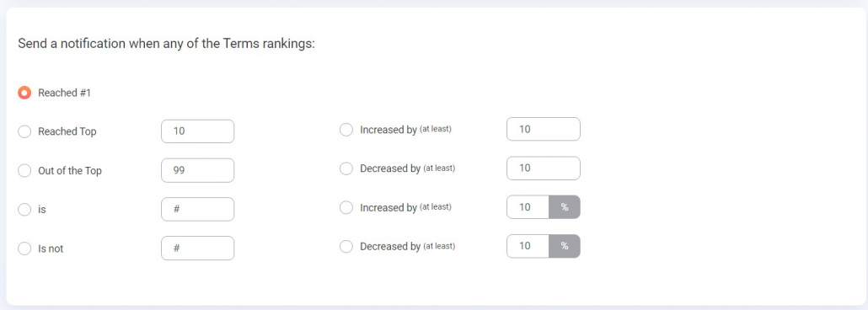Select first Increased by (at least) radio
Image resolution: width=868 pixels, height=310 pixels.
346,130
